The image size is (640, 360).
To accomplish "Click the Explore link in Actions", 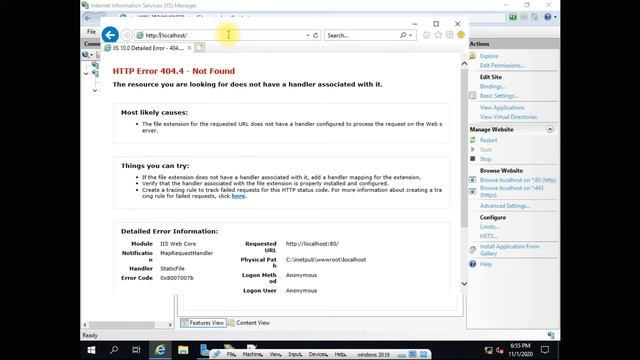I will click(x=489, y=56).
